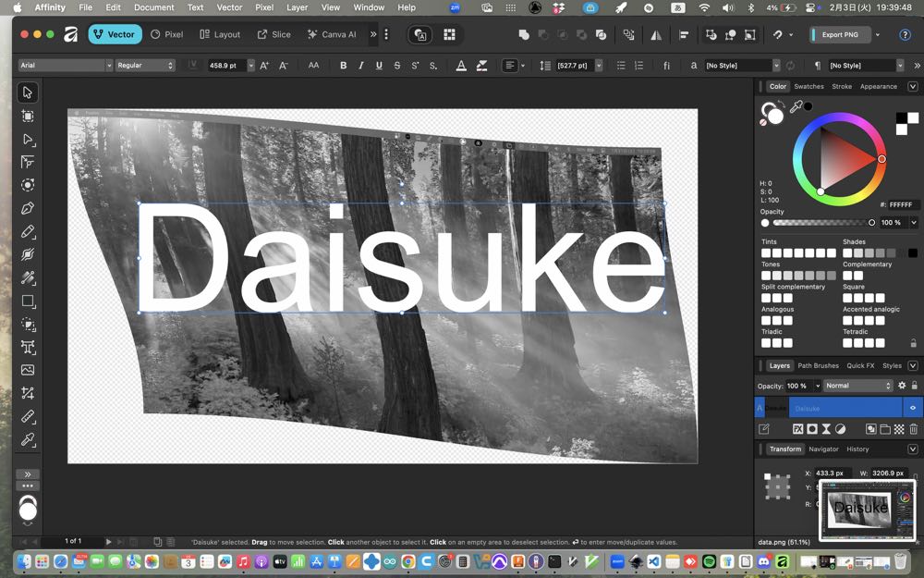Switch to the Slice persona
The height and width of the screenshot is (578, 924).
[274, 34]
